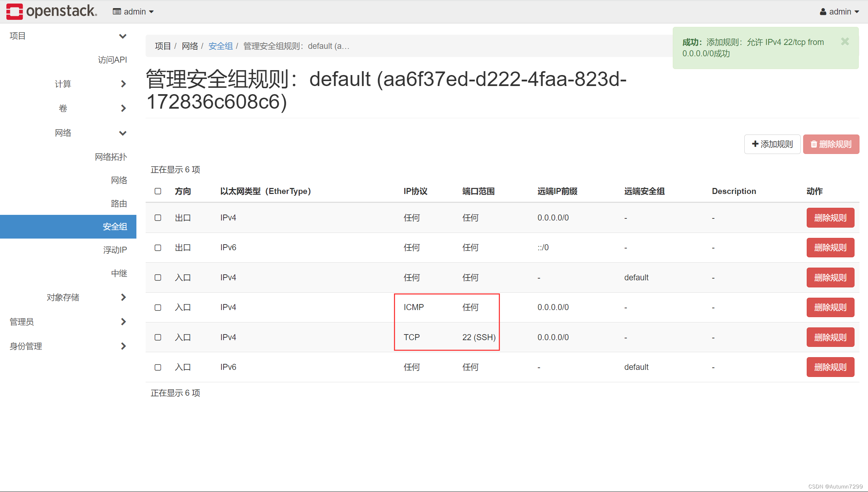Open the admin project dropdown
The image size is (868, 492).
coord(133,12)
